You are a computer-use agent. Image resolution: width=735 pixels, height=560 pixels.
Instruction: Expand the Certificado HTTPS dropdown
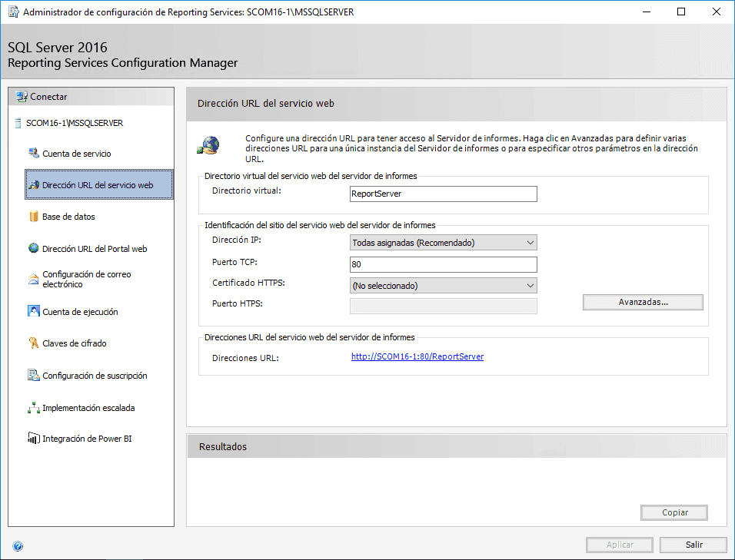[x=443, y=286]
